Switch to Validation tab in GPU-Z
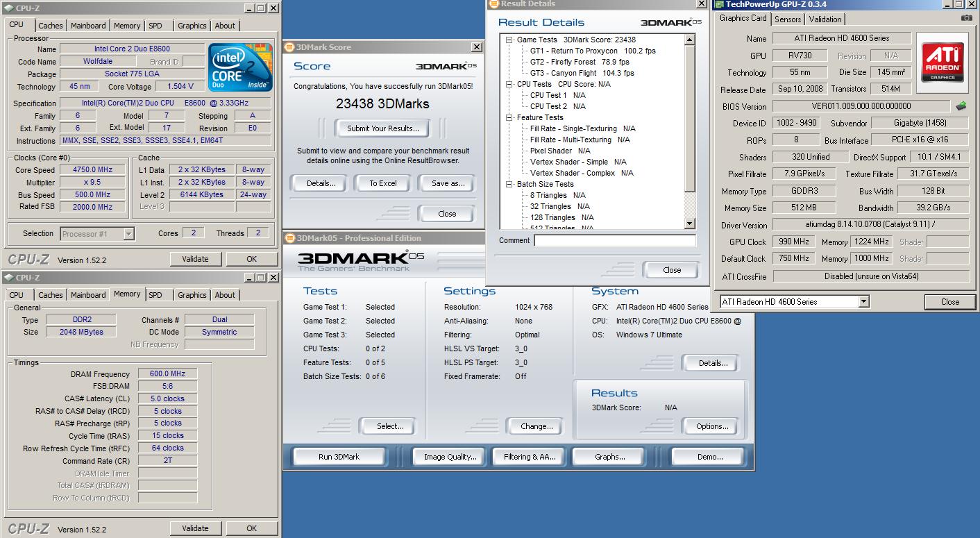Image resolution: width=980 pixels, height=538 pixels. pyautogui.click(x=825, y=19)
